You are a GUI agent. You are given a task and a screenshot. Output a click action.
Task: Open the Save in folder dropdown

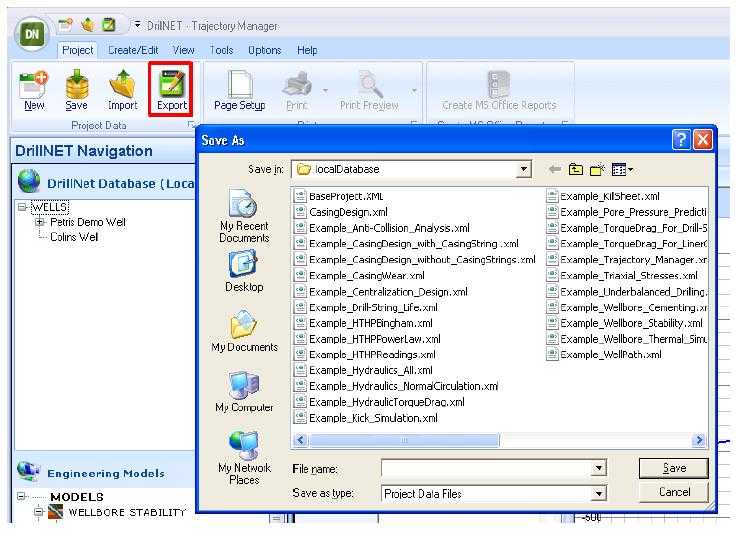523,169
